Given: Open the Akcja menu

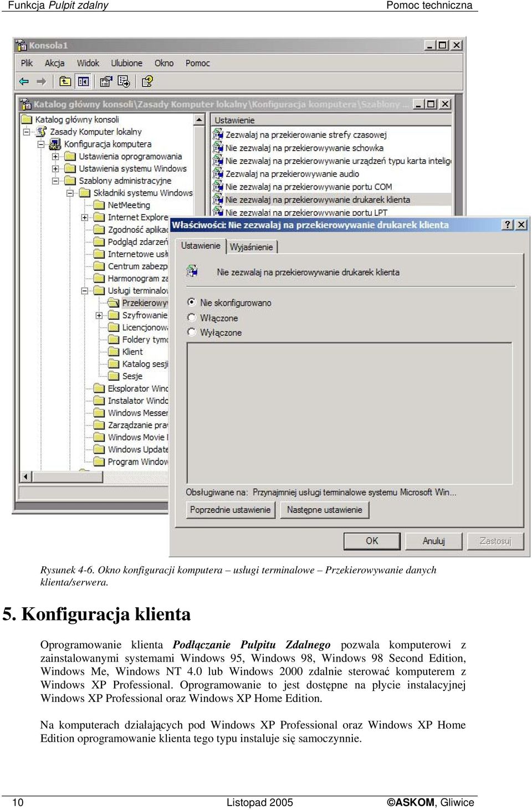Looking at the screenshot, I should 55,63.
